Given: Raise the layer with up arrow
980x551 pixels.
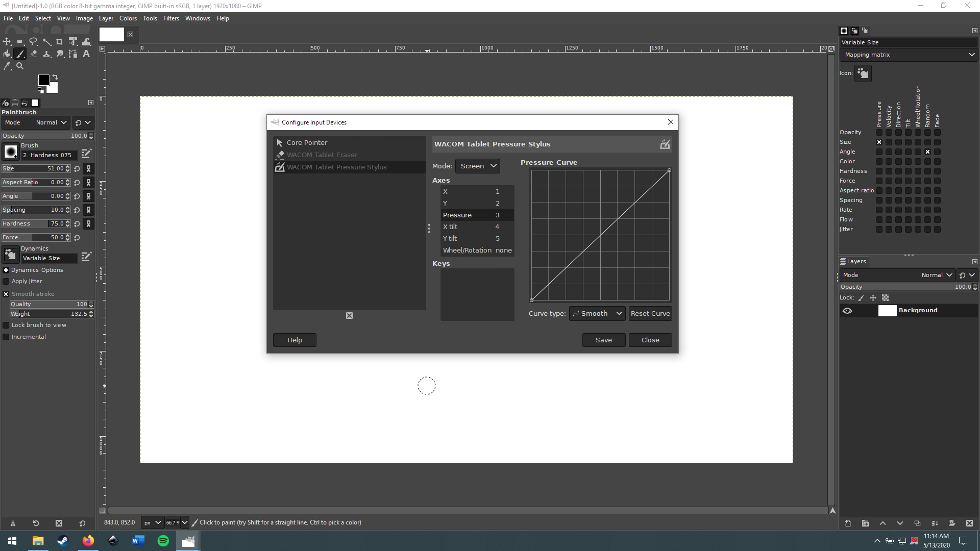Looking at the screenshot, I should click(x=883, y=523).
